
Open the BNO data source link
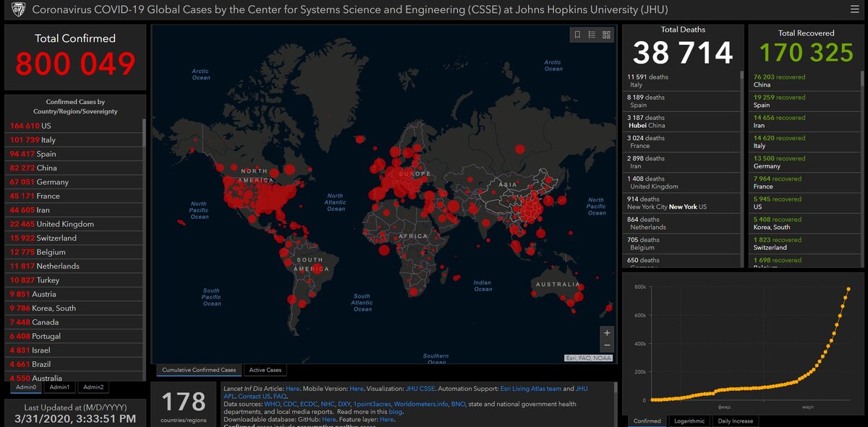tap(458, 405)
